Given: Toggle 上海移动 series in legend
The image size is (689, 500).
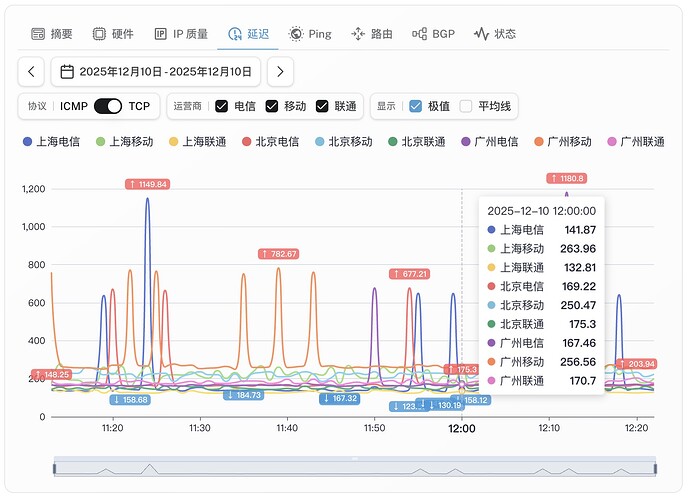Looking at the screenshot, I should point(124,141).
